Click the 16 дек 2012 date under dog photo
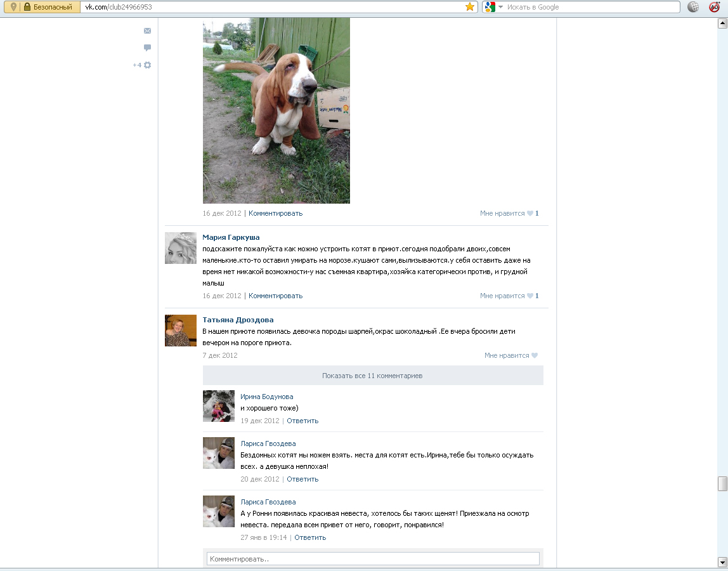Viewport: 728px width, 571px height. coord(222,213)
